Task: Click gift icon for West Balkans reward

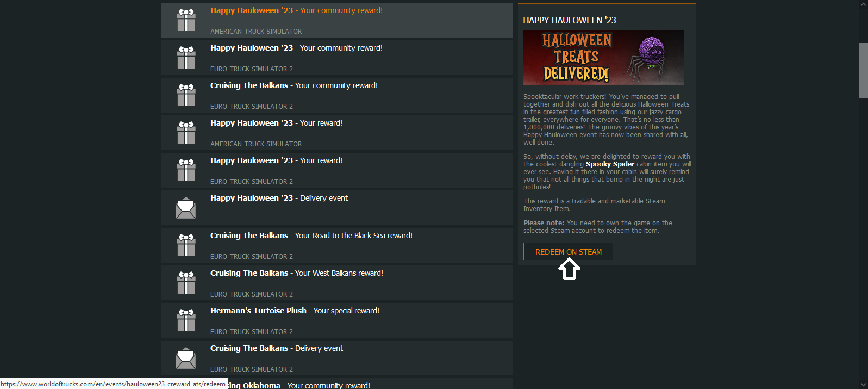Action: 186,283
